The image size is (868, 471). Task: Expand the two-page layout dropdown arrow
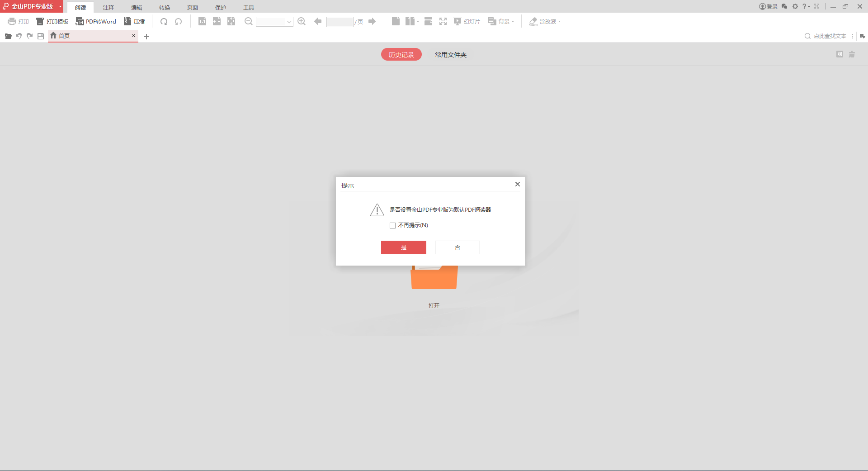click(x=418, y=21)
